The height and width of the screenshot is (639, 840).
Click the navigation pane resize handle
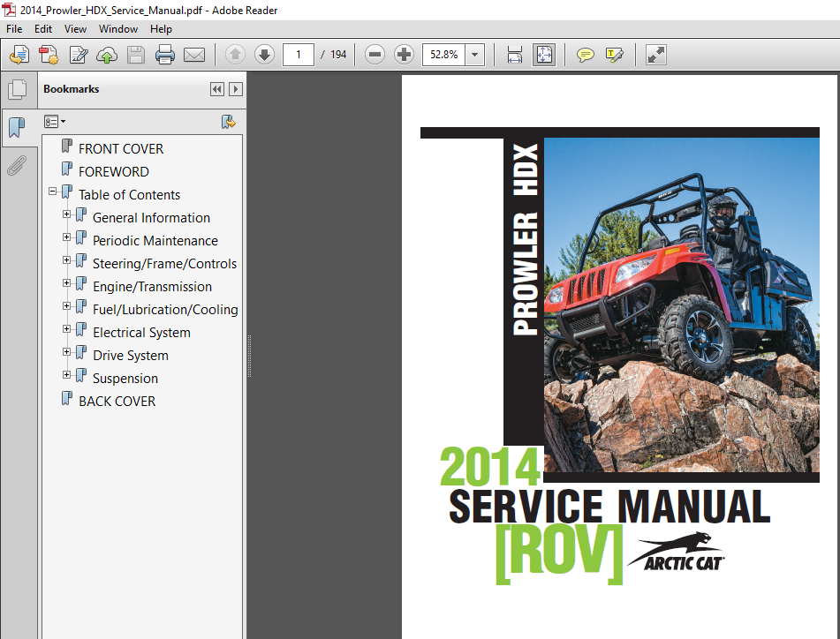(249, 356)
